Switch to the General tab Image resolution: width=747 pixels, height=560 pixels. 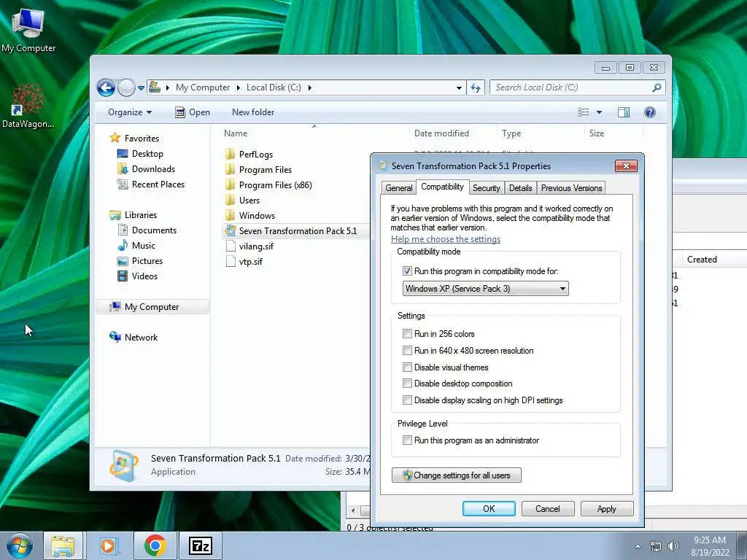click(x=399, y=188)
